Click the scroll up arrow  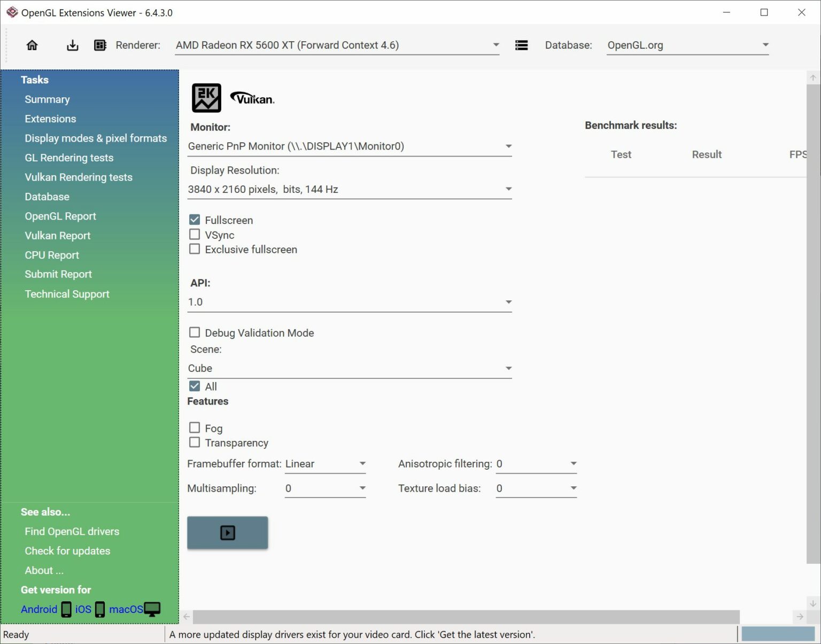click(813, 77)
